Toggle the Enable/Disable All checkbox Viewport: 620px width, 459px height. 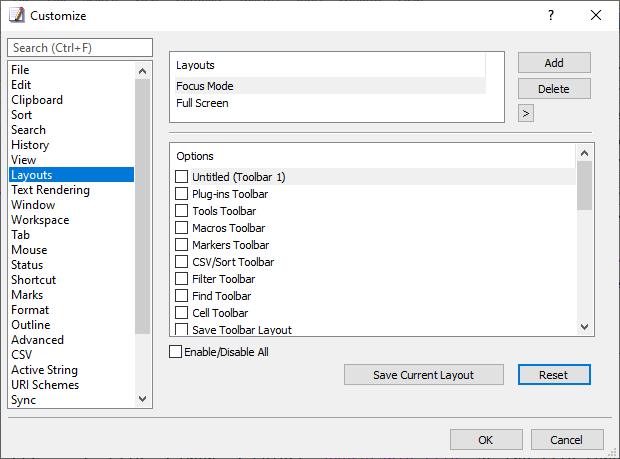point(176,351)
